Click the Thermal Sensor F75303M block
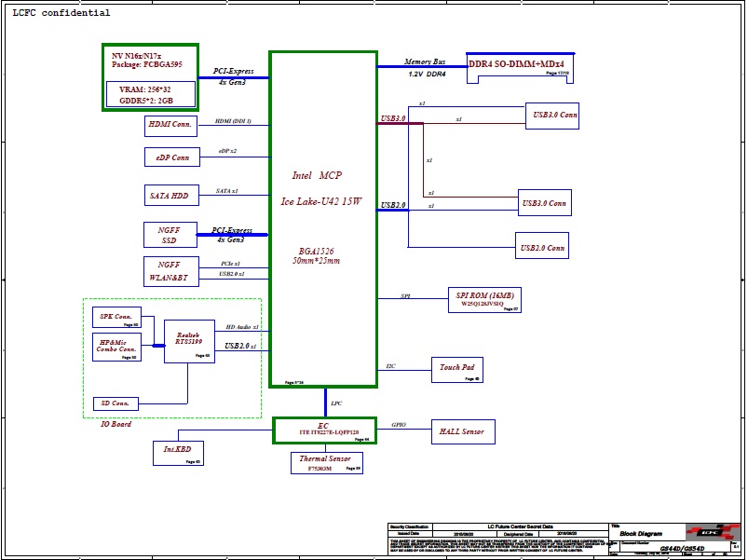This screenshot has width=748, height=560. pos(327,463)
